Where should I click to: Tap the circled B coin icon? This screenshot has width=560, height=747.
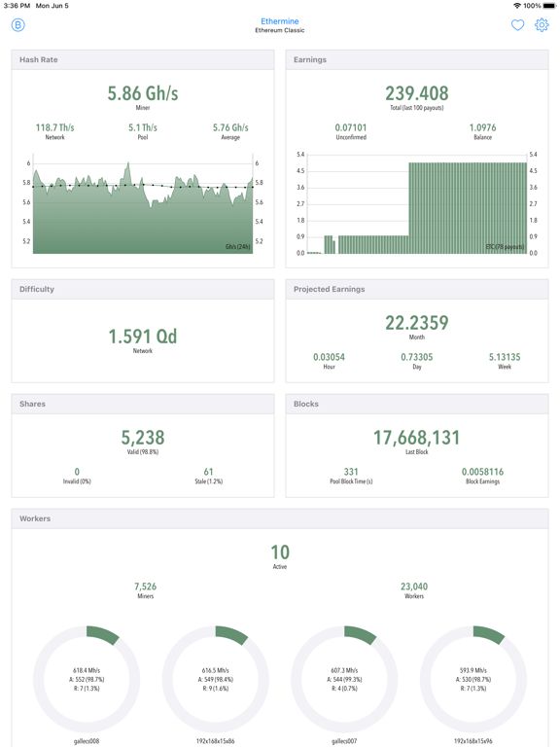coord(18,24)
